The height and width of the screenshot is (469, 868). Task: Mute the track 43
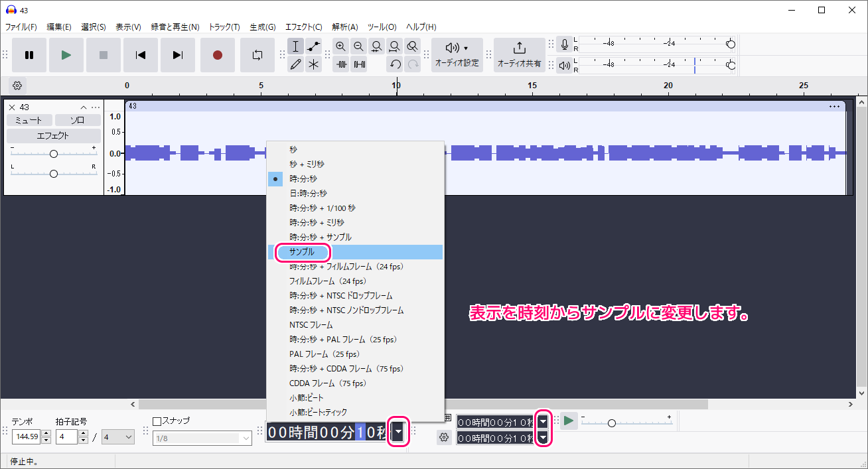click(x=29, y=120)
